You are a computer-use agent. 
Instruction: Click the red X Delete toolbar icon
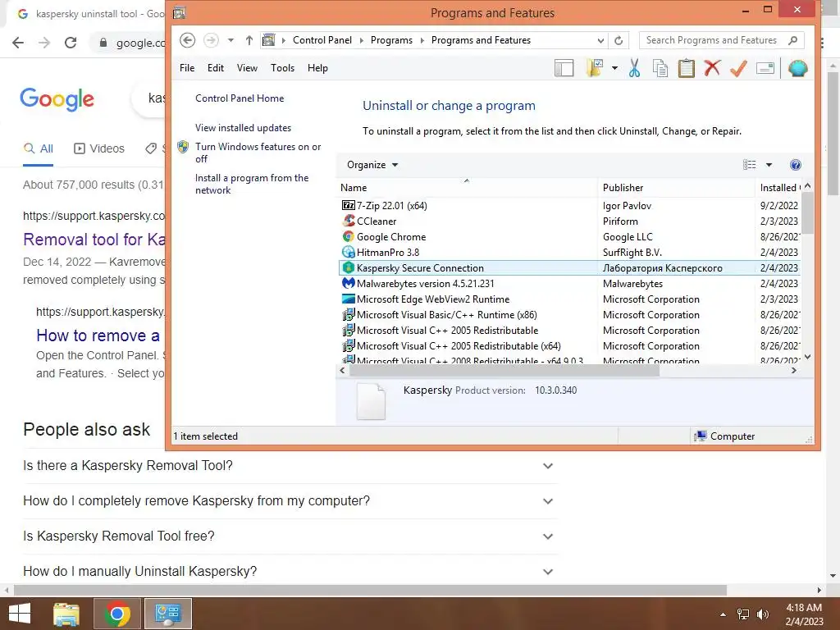point(712,68)
